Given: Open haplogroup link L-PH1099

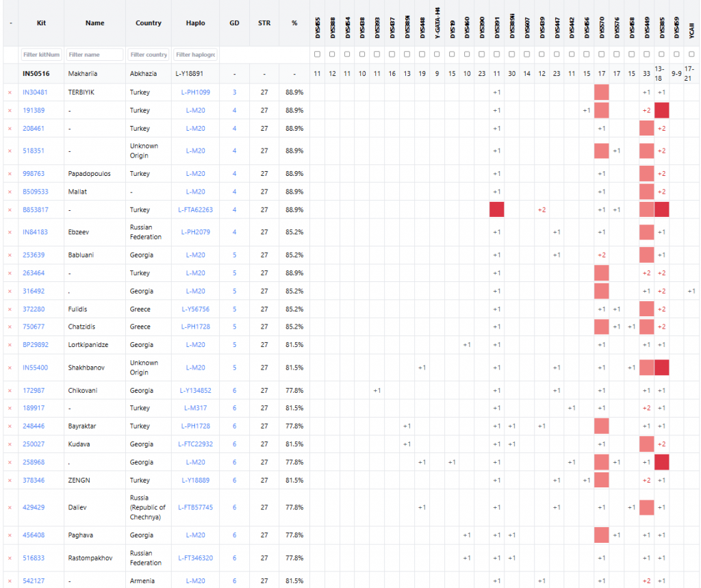Looking at the screenshot, I should point(195,92).
